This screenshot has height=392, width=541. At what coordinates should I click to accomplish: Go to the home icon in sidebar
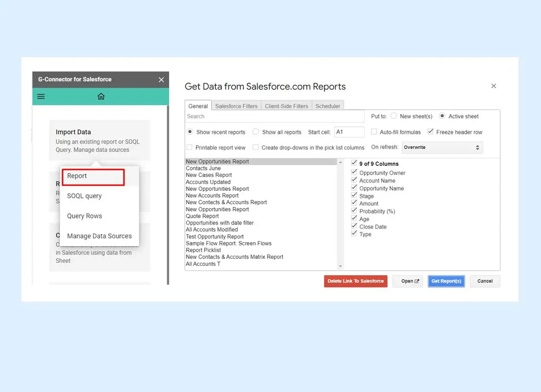click(101, 97)
